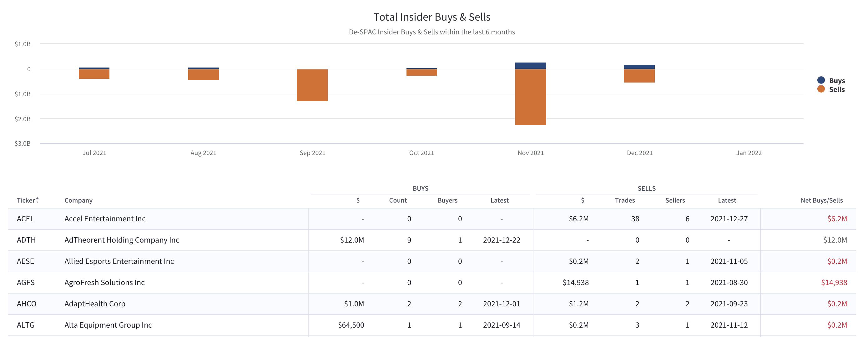Sort by Net Buys/Sells column header
868x337 pixels.
point(822,200)
